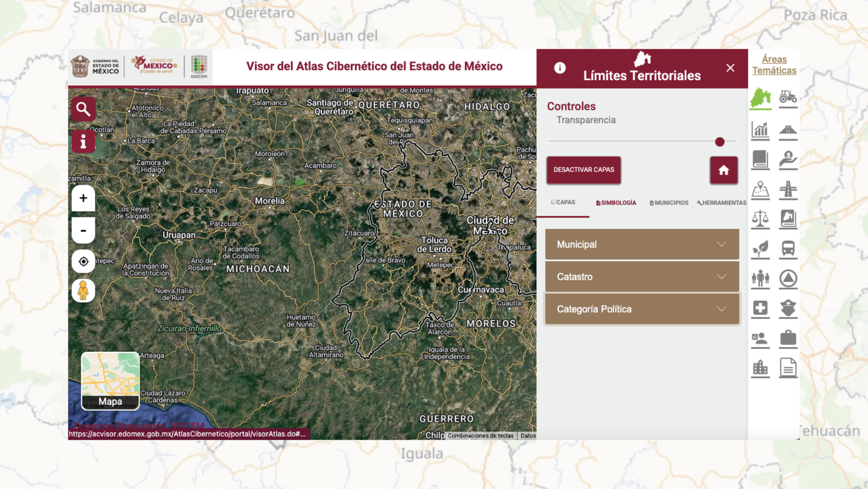Open the Áreas Temáticas link
Screen dimensions: 868x489
[773, 64]
